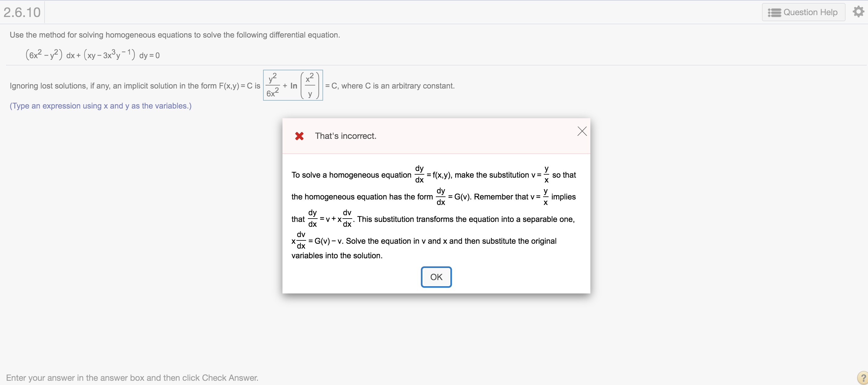Click the bulleted list icon beside Question Help

click(774, 12)
